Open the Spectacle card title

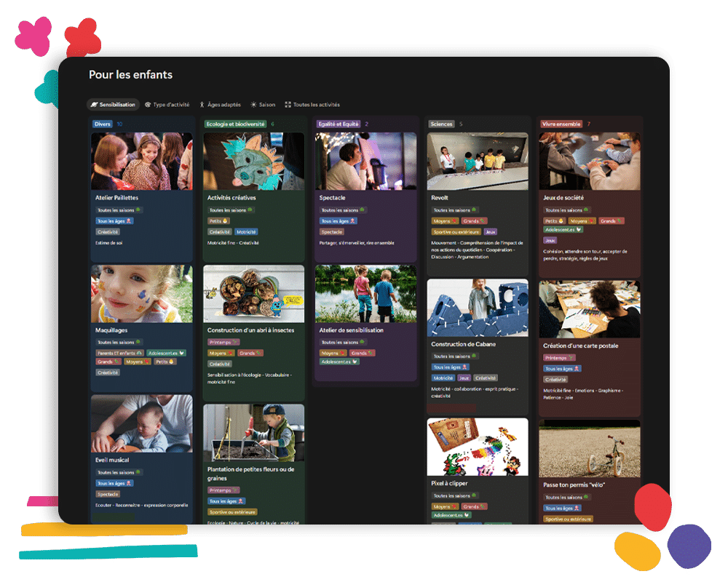point(332,197)
